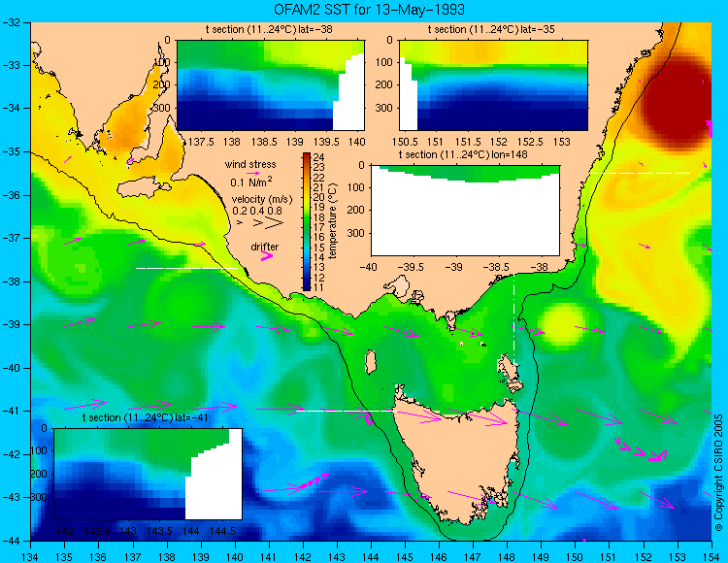Click the title 't section (11..24°C) lat=-38'
This screenshot has width=728, height=563.
tap(269, 30)
